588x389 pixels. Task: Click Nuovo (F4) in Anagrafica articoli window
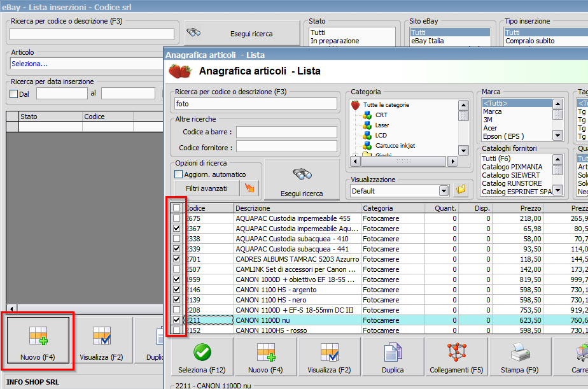(x=265, y=357)
